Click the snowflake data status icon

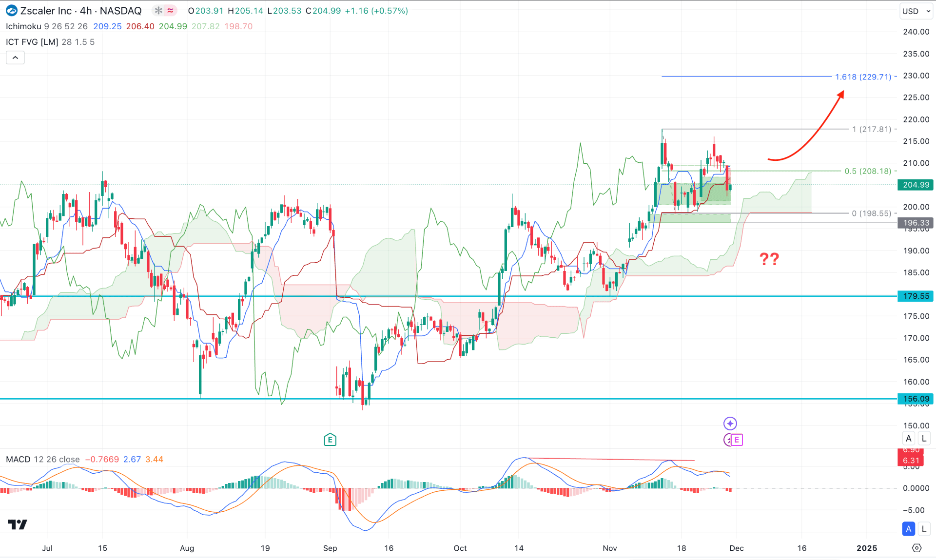158,10
